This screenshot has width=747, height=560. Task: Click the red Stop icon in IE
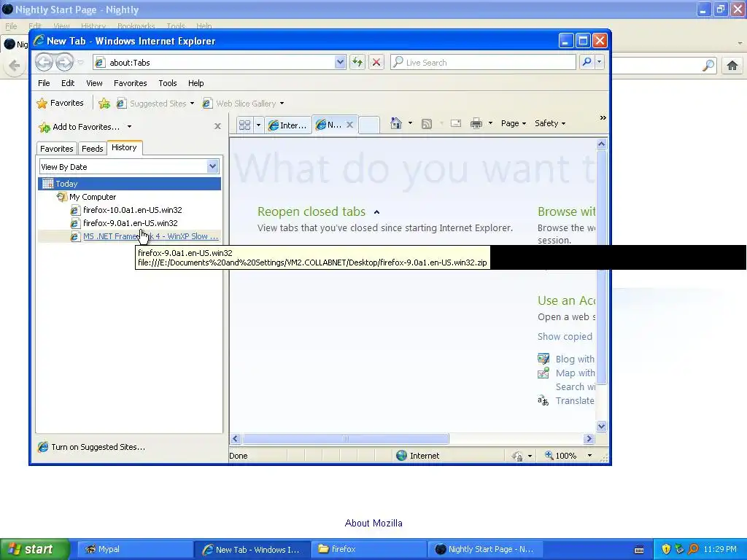click(x=376, y=62)
